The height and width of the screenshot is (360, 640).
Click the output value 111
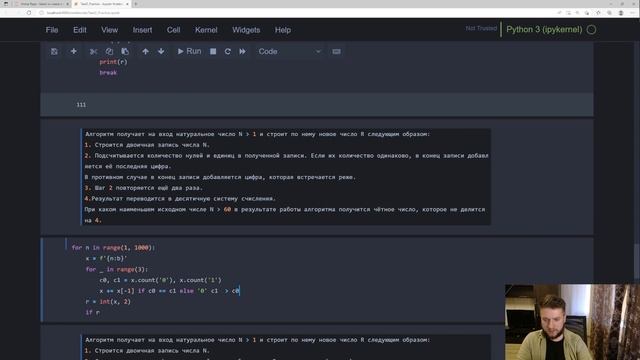pyautogui.click(x=81, y=105)
